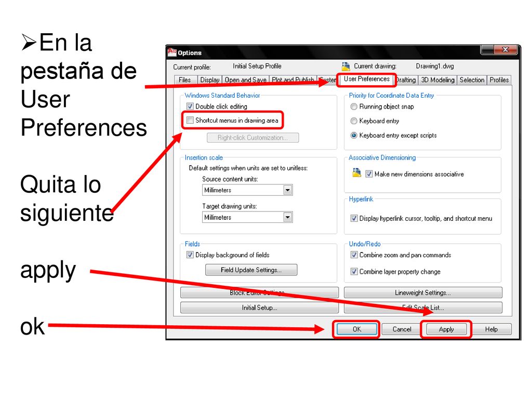Toggle Combine zoom and pan commands
This screenshot has height=399, width=532.
point(354,255)
